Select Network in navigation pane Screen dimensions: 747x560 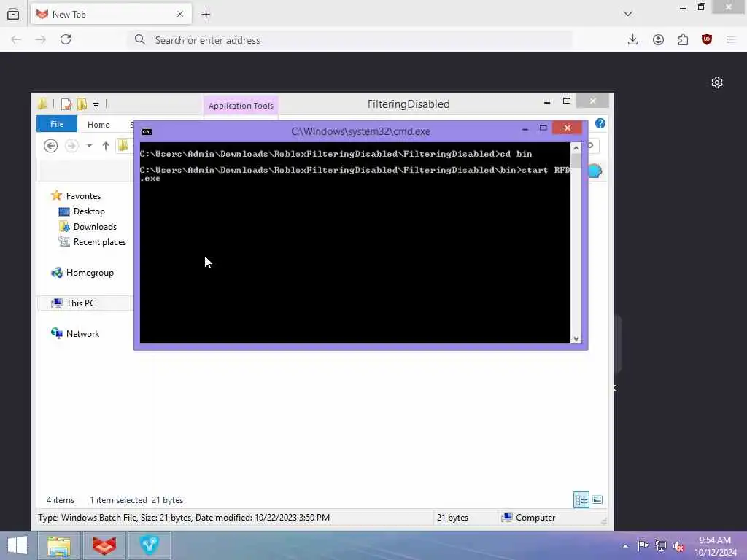[x=82, y=333]
